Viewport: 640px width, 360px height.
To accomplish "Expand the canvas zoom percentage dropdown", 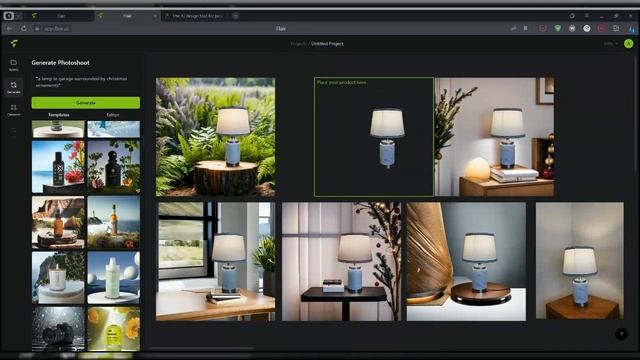I will pyautogui.click(x=611, y=44).
